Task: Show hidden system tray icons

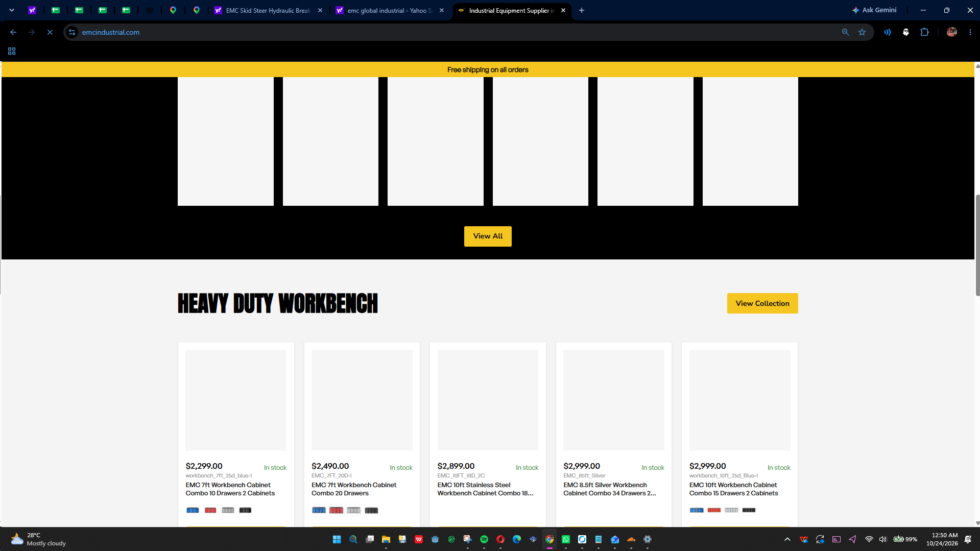Action: point(787,539)
